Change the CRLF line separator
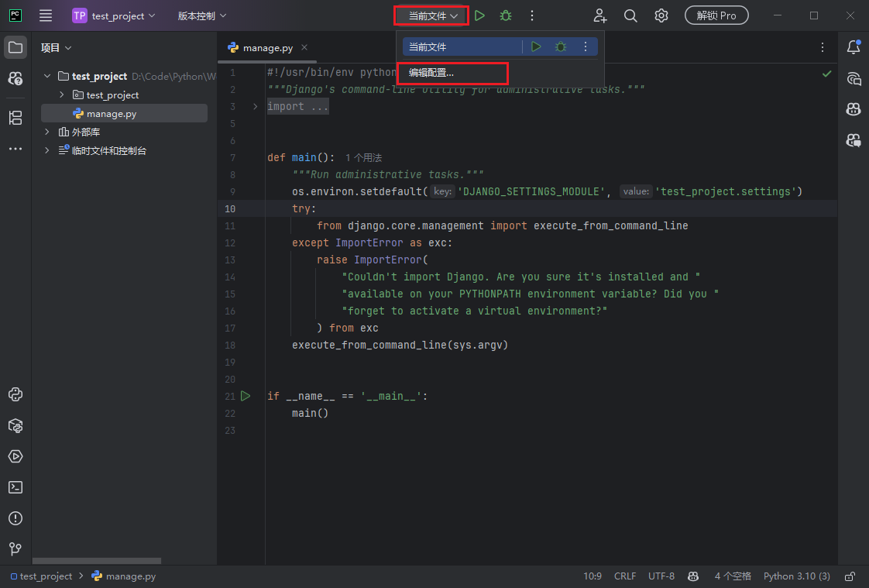Image resolution: width=869 pixels, height=588 pixels. pyautogui.click(x=625, y=576)
